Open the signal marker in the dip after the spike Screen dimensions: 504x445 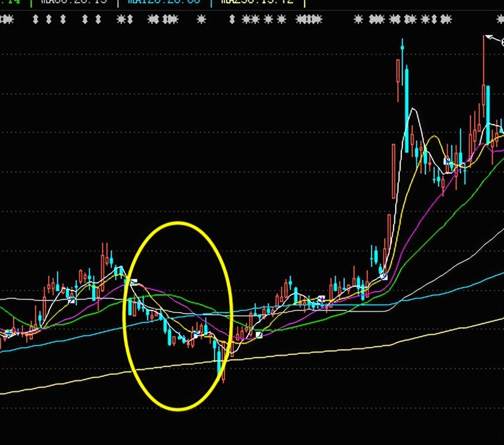pyautogui.click(x=447, y=161)
